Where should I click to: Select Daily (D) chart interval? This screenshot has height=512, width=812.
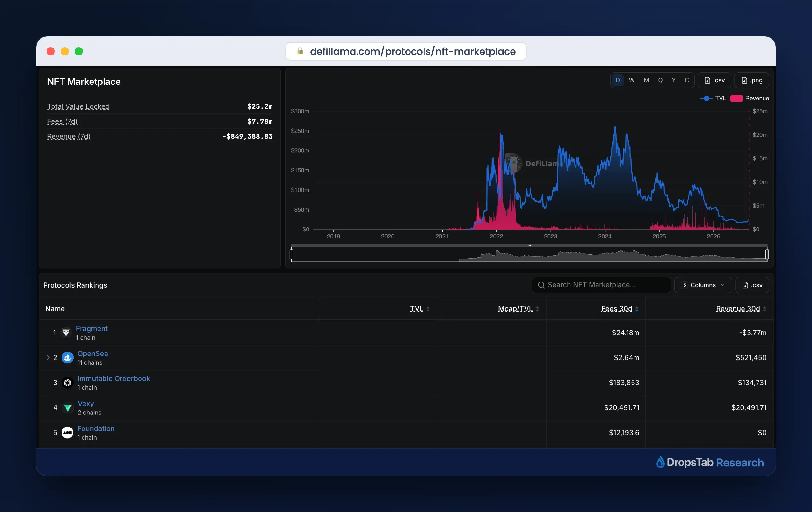[617, 80]
